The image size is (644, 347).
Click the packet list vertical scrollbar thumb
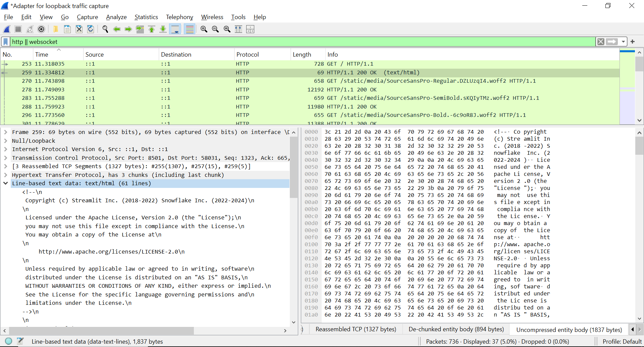639,64
